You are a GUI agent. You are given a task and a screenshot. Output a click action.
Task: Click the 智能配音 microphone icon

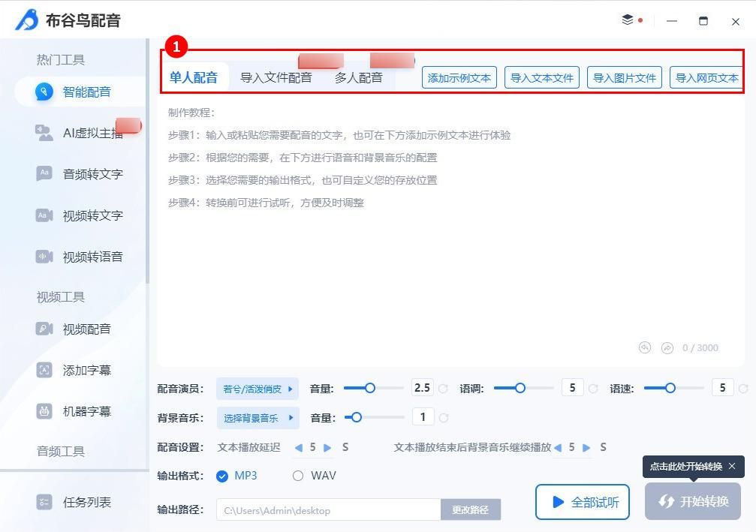tap(44, 92)
